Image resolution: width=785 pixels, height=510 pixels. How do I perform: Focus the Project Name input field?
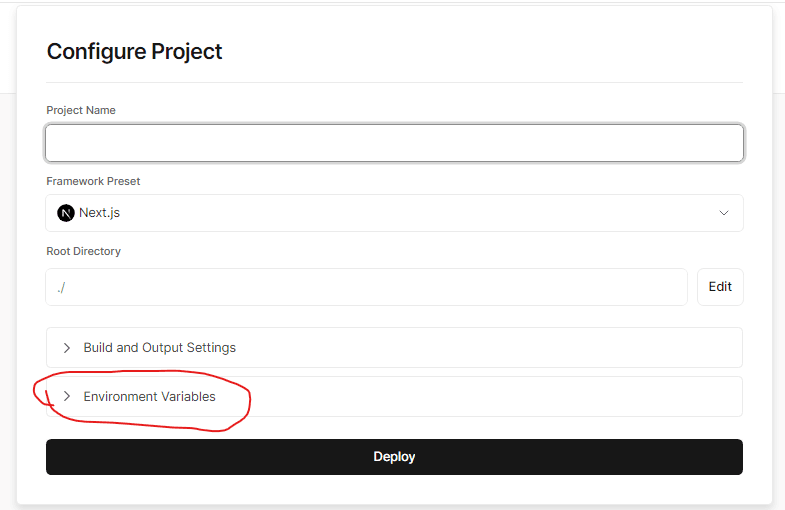pyautogui.click(x=394, y=143)
